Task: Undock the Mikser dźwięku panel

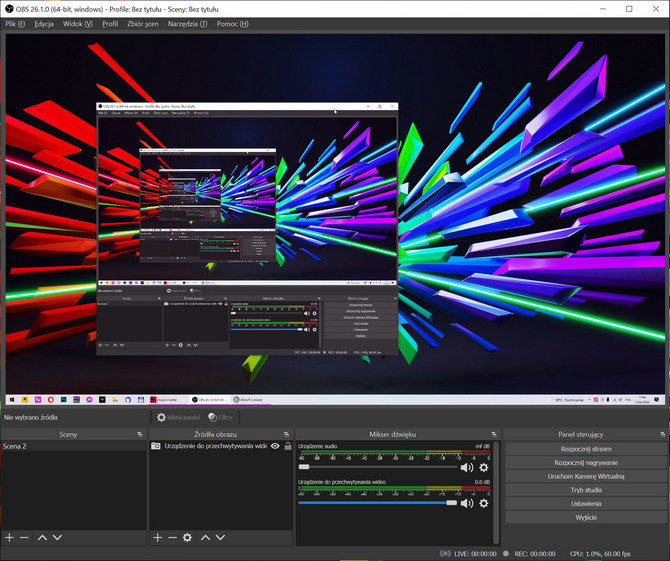Action: coord(494,434)
